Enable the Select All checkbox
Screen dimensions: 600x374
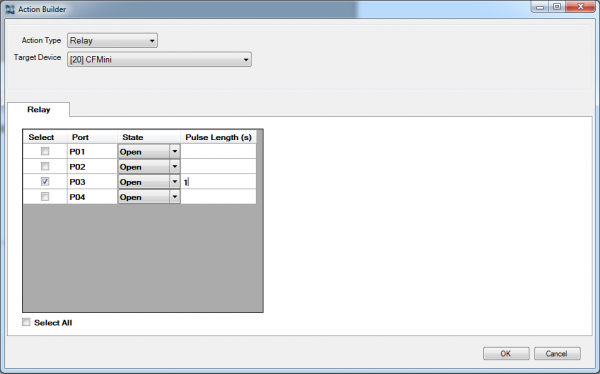[26, 322]
